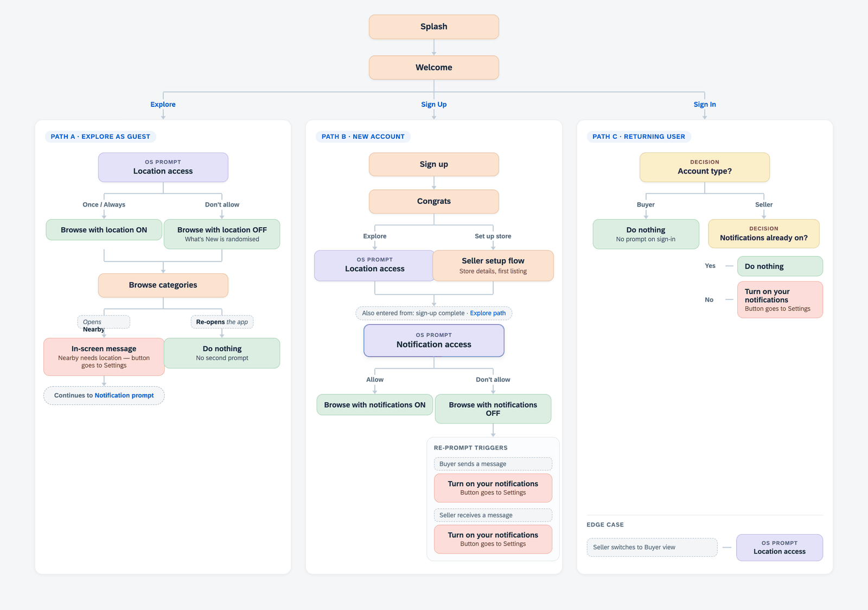Select 'Browse with notifications OFF' node

[x=493, y=409]
